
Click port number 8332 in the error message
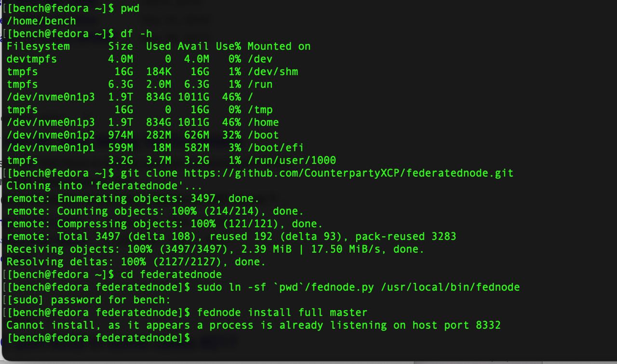(x=488, y=325)
